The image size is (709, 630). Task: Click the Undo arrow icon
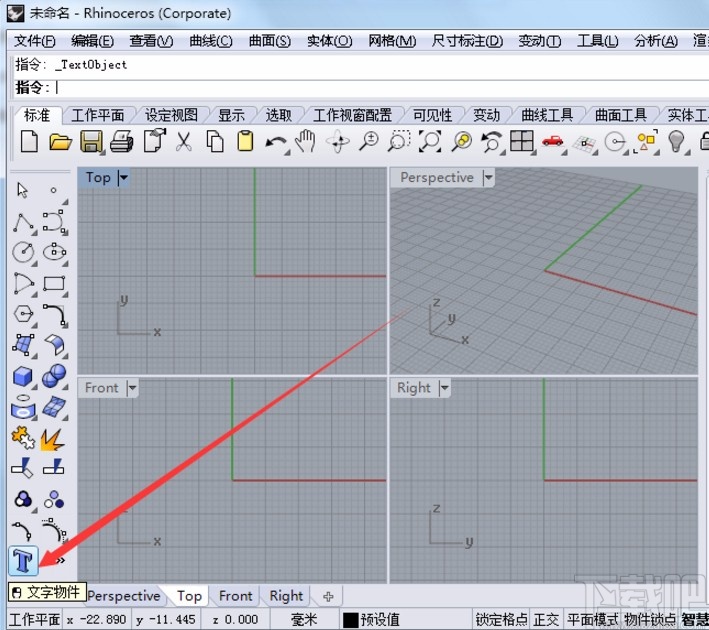click(276, 143)
